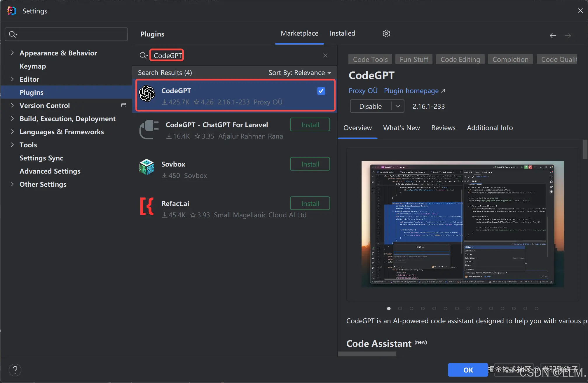Image resolution: width=588 pixels, height=383 pixels.
Task: Click the plugins settings gear icon
Action: point(386,34)
